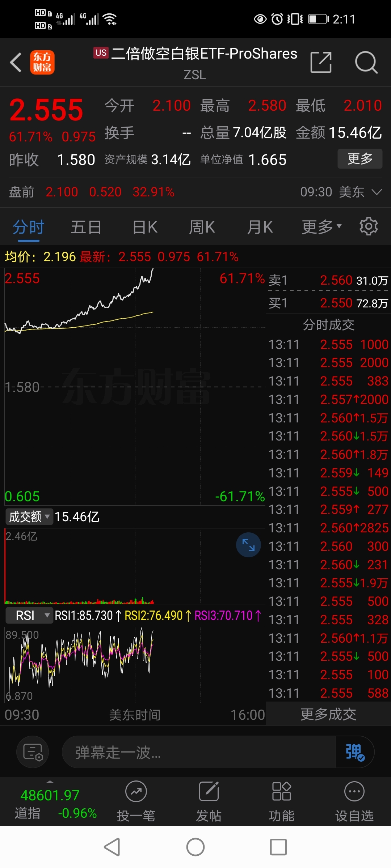The height and width of the screenshot is (868, 391).
Task: Tap 卖1 ask price row
Action: pos(328,280)
